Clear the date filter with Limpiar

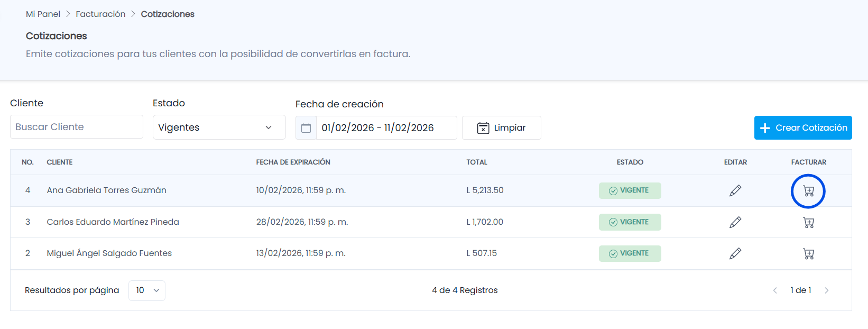502,128
